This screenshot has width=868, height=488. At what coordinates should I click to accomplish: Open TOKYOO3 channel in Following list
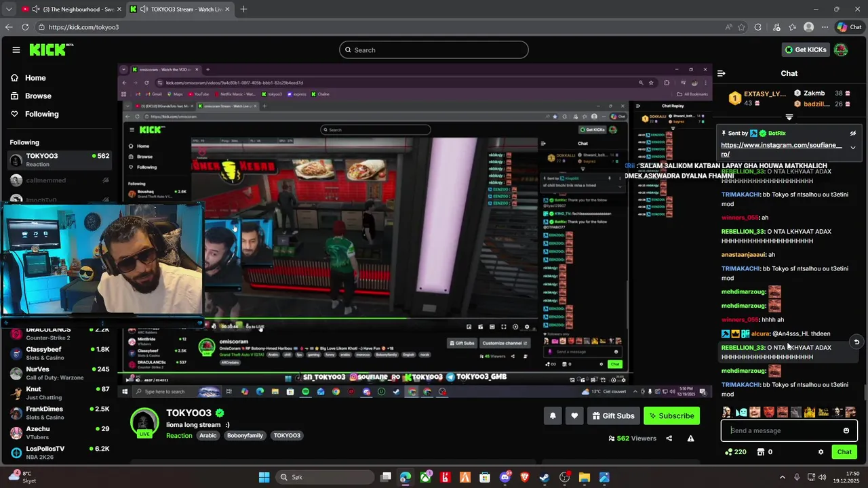[x=60, y=160]
